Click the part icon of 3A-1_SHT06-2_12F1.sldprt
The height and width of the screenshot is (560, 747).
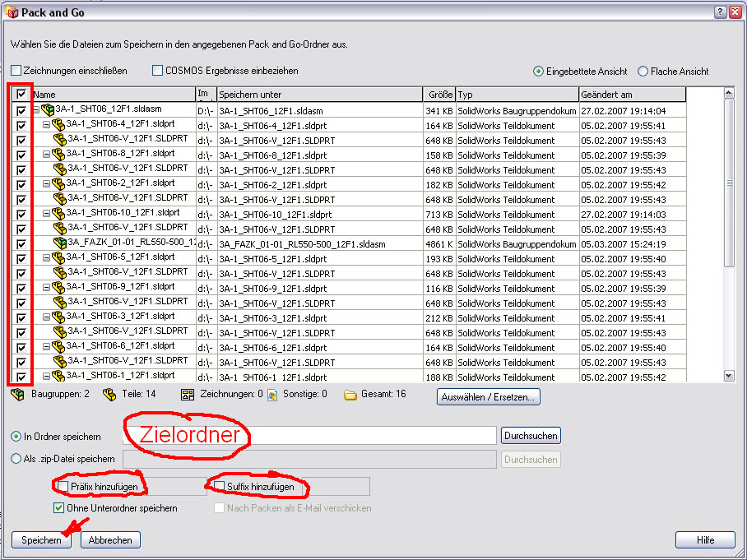pos(58,184)
